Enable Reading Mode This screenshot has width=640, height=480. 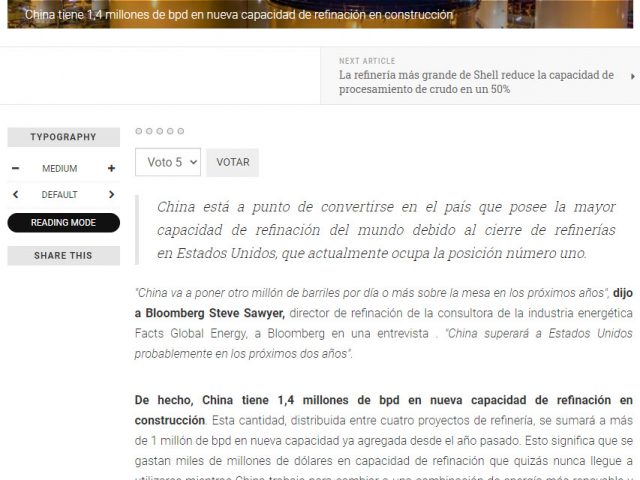(x=63, y=223)
